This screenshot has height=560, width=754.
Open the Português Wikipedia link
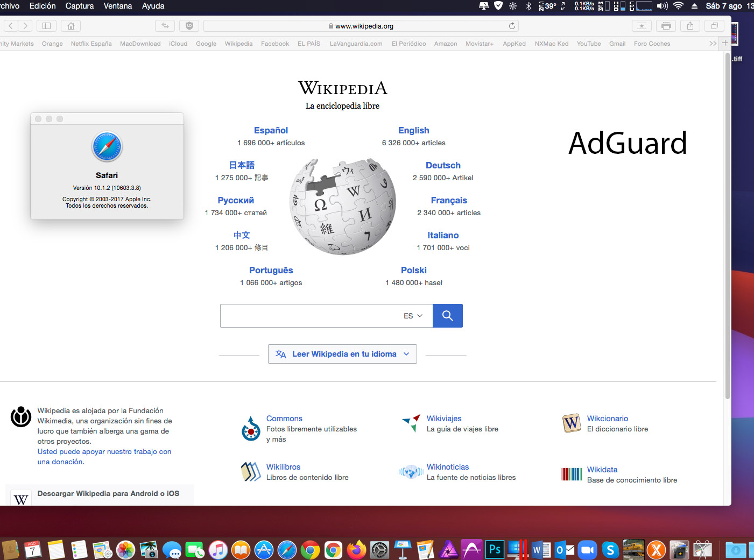[x=271, y=270]
